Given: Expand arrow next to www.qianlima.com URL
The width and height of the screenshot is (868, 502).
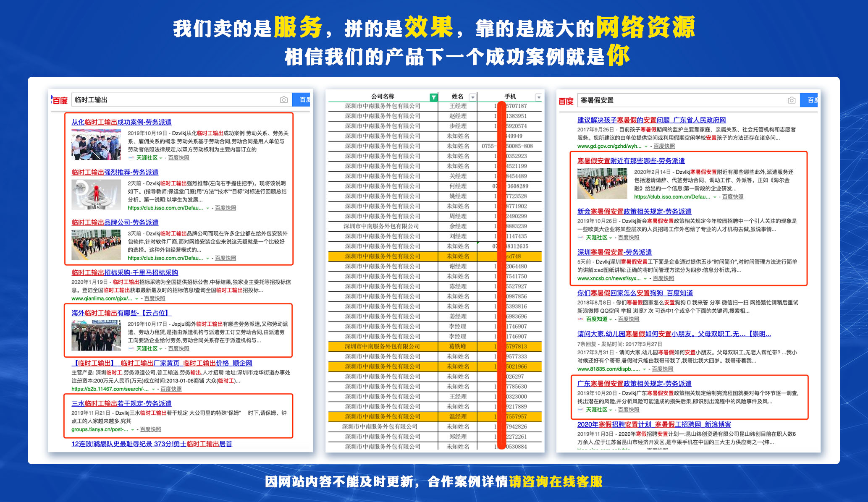Looking at the screenshot, I should point(137,299).
